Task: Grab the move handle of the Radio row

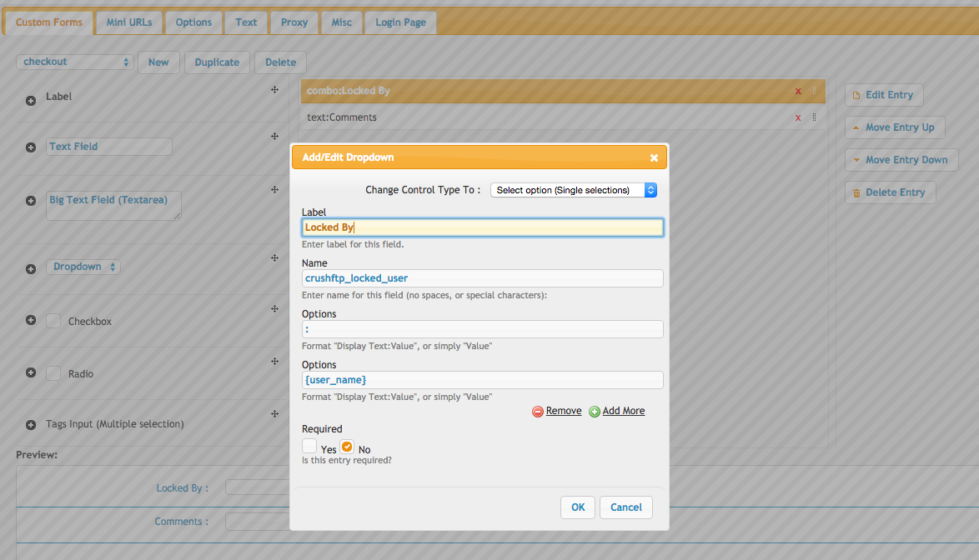Action: (x=274, y=361)
